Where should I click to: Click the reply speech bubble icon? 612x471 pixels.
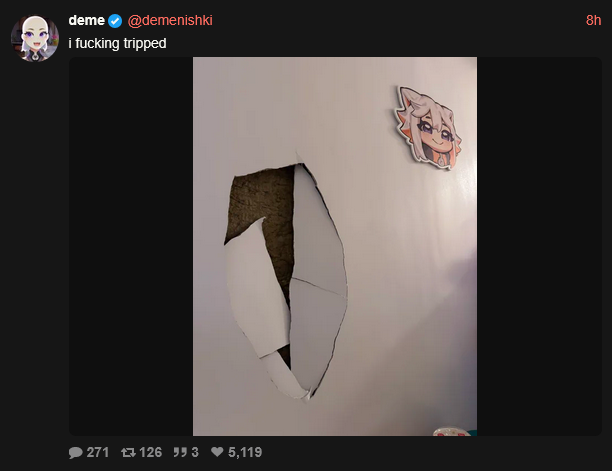pyautogui.click(x=75, y=452)
